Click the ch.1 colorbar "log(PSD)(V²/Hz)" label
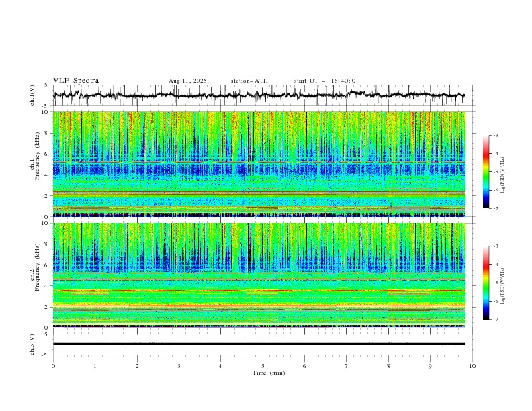The width and height of the screenshot is (532, 411). tap(503, 175)
